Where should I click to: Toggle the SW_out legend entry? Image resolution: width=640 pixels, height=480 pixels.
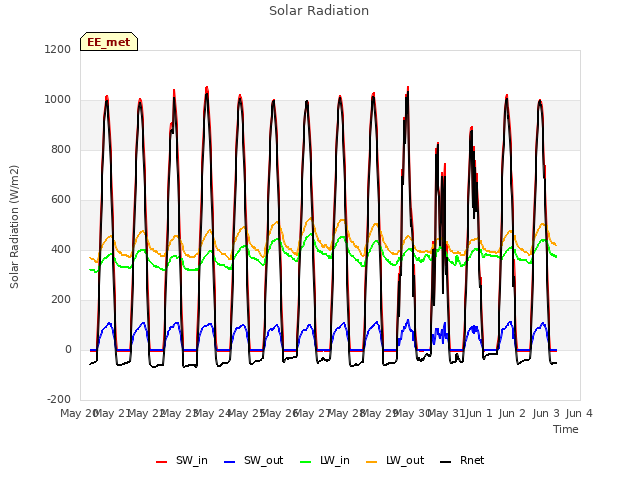(254, 460)
